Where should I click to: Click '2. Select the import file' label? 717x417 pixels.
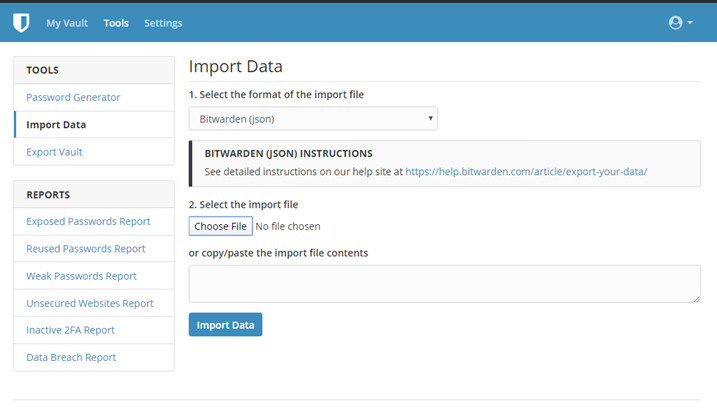point(243,205)
